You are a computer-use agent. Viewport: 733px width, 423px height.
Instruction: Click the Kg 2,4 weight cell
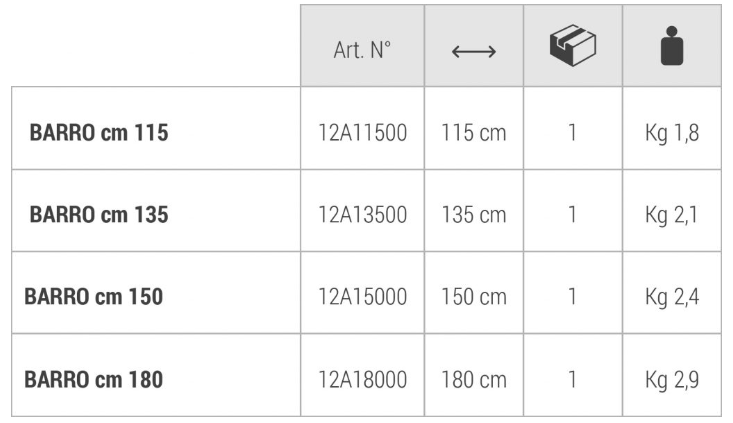(672, 297)
